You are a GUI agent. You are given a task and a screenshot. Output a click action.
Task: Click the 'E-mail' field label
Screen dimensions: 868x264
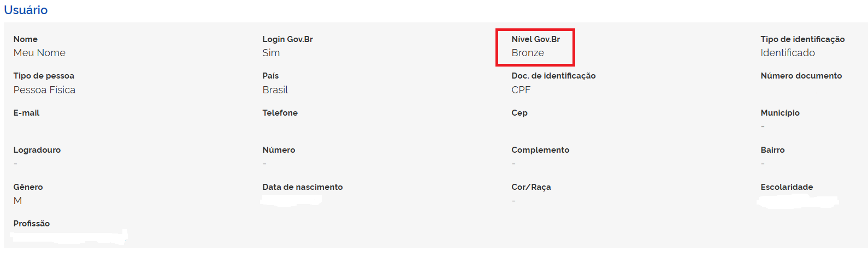[x=26, y=113]
